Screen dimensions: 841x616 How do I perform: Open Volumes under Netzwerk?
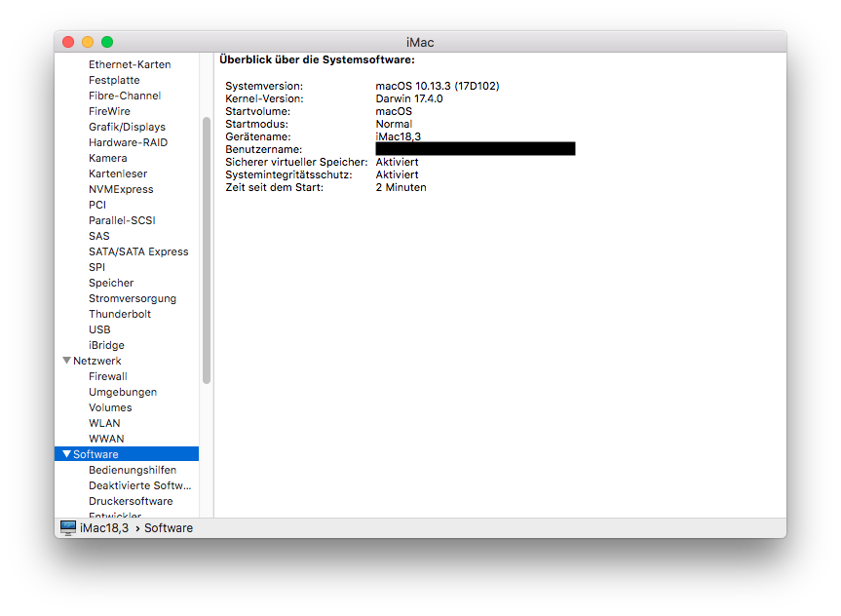coord(110,407)
